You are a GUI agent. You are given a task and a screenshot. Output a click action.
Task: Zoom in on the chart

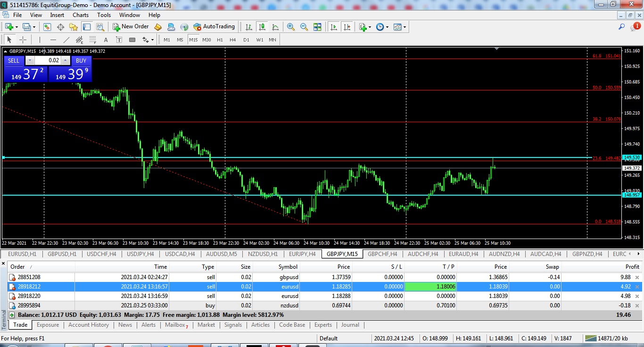[291, 27]
